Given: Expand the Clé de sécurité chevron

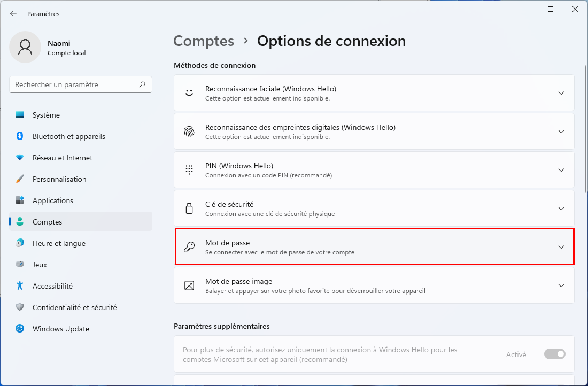Looking at the screenshot, I should pyautogui.click(x=561, y=209).
